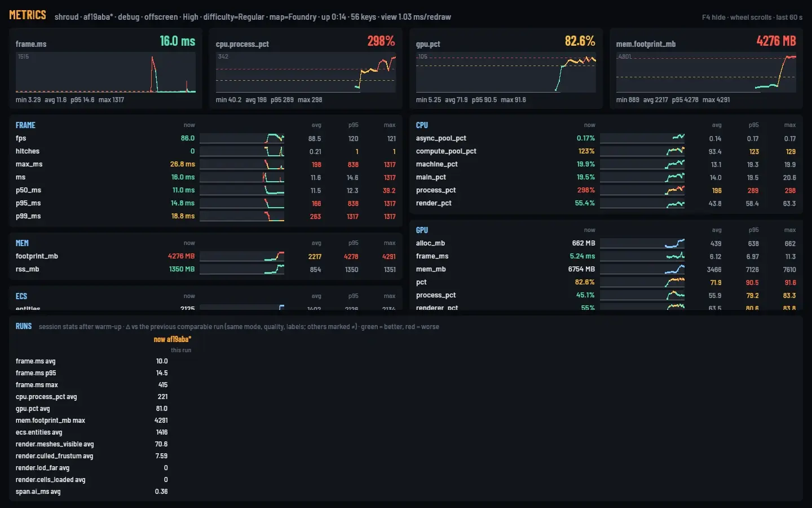
Task: Select the p50_ms row label
Action: pos(28,190)
